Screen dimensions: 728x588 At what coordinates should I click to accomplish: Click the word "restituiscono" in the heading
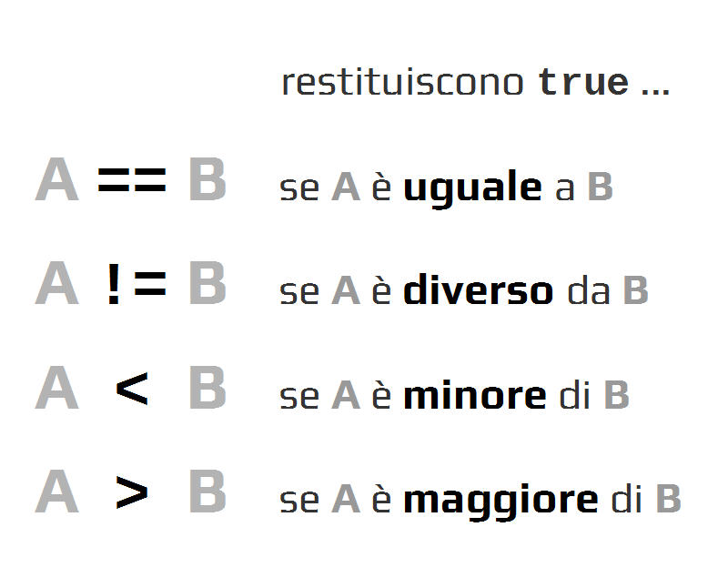pos(402,83)
